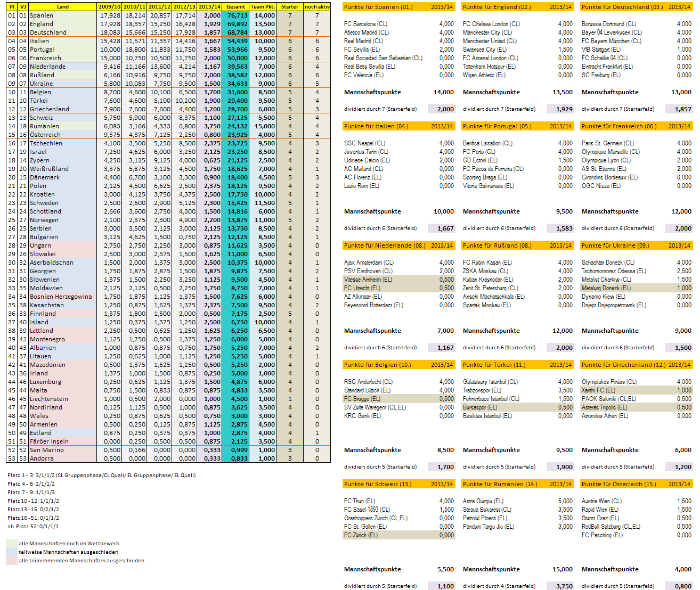Select the 'Juventus Turin (CL)' team entry
The width and height of the screenshot is (700, 590).
tap(367, 152)
